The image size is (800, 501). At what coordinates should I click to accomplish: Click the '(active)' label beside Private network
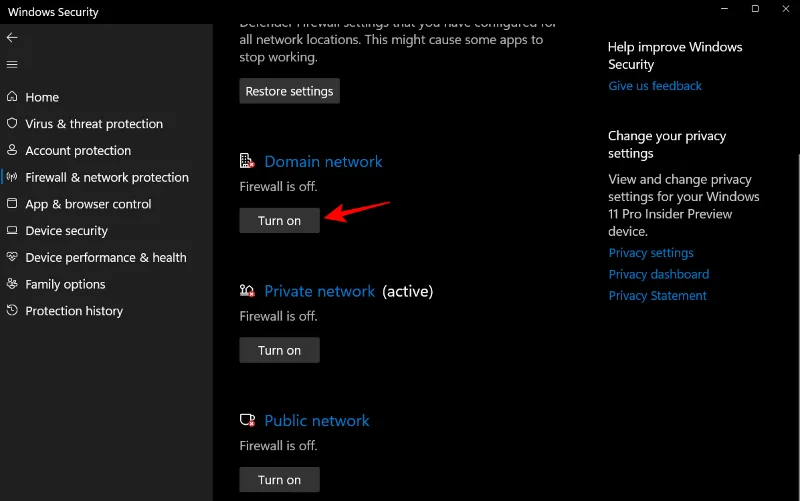[x=408, y=291]
